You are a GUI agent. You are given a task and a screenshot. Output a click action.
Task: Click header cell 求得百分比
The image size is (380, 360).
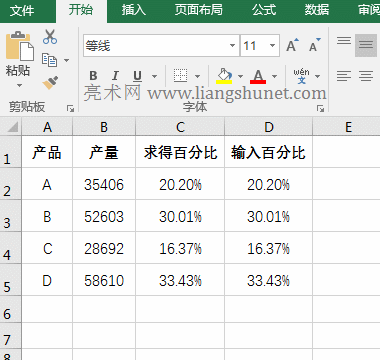[x=180, y=152]
